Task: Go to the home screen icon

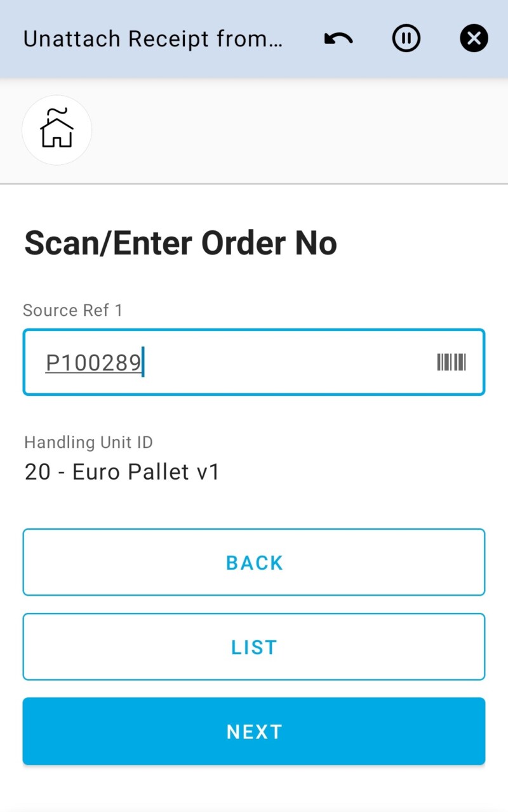Action: pos(57,130)
